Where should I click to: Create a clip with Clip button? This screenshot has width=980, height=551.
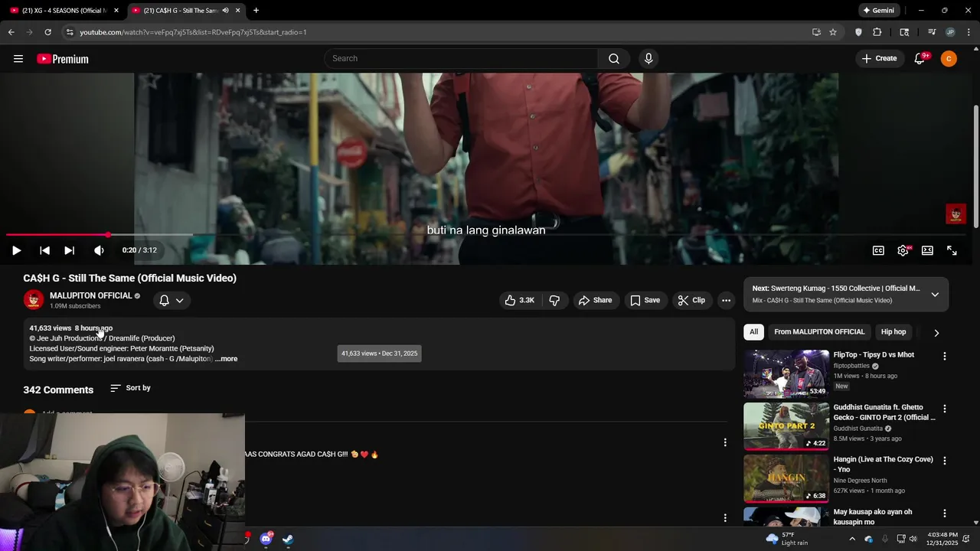[x=691, y=300]
